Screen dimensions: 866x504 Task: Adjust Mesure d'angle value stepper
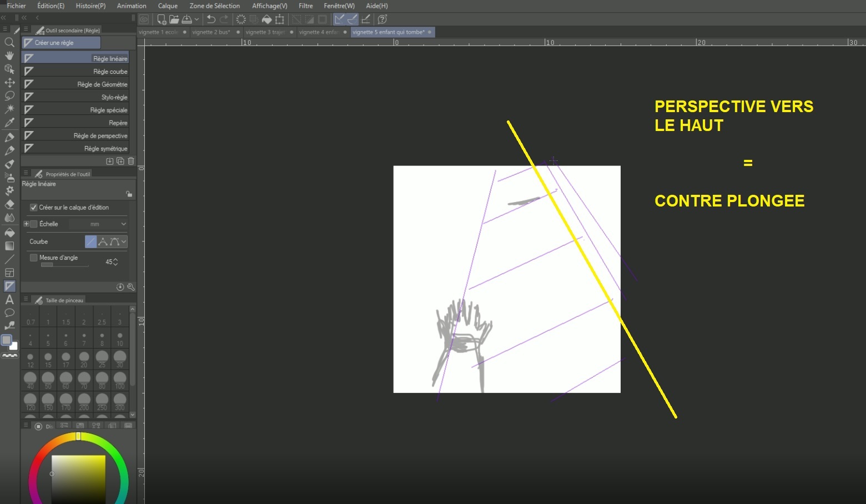click(x=115, y=262)
